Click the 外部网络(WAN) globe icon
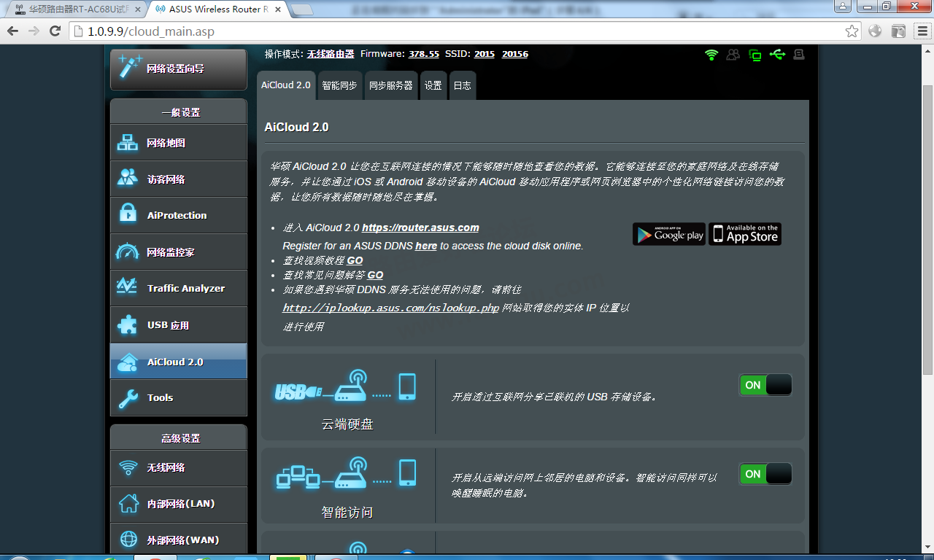934x560 pixels. 128,540
